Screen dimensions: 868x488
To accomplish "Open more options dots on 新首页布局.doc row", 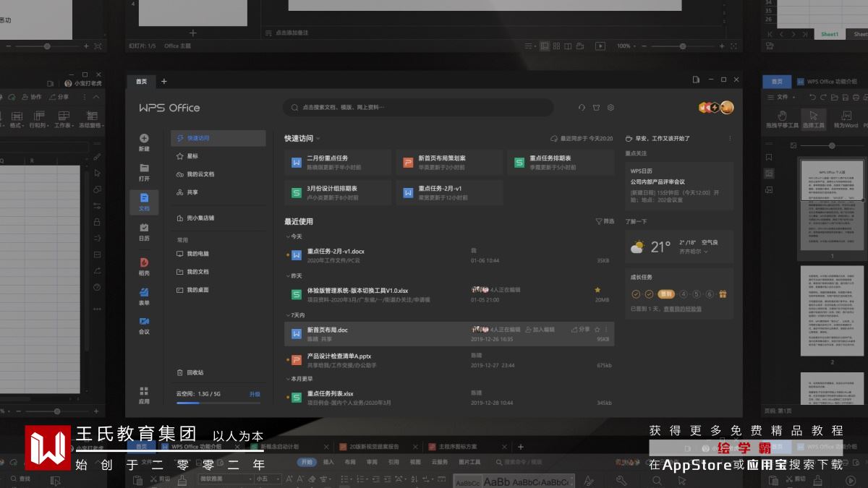I will (607, 329).
